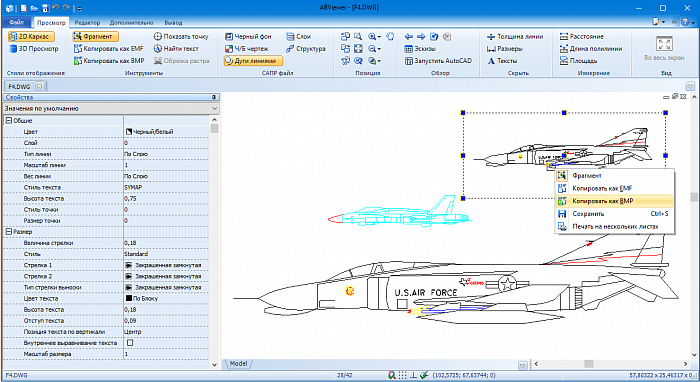Click Копировать как BMP in the ribbon
Viewport: 700px width, 382px height.
(109, 61)
